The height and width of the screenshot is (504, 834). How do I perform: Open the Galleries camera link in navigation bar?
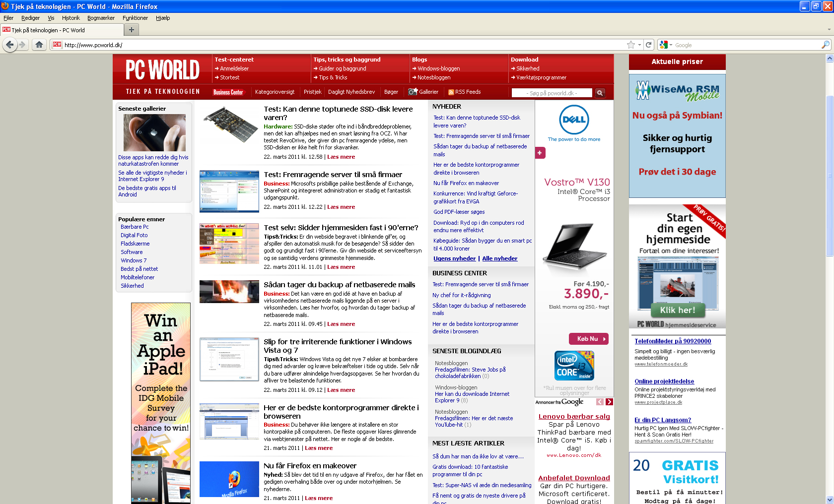click(423, 92)
